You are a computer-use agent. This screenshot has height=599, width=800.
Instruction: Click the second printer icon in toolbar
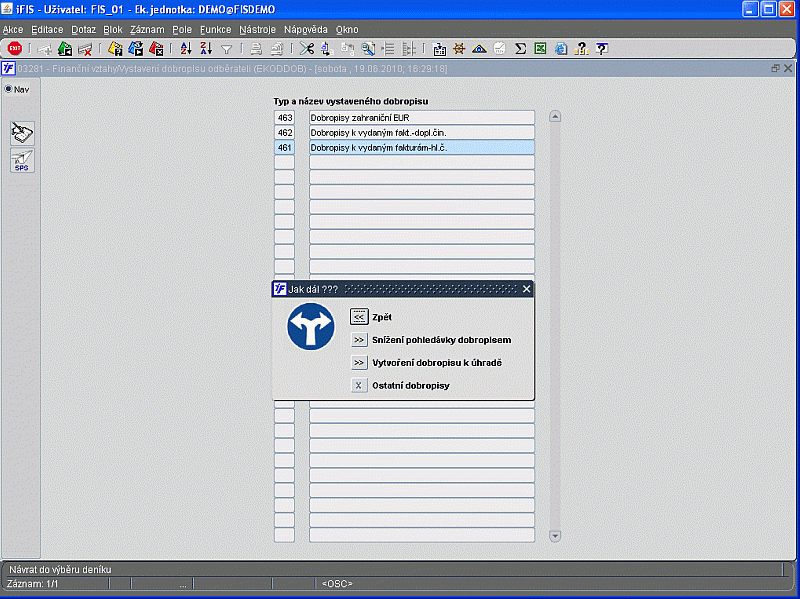point(277,49)
